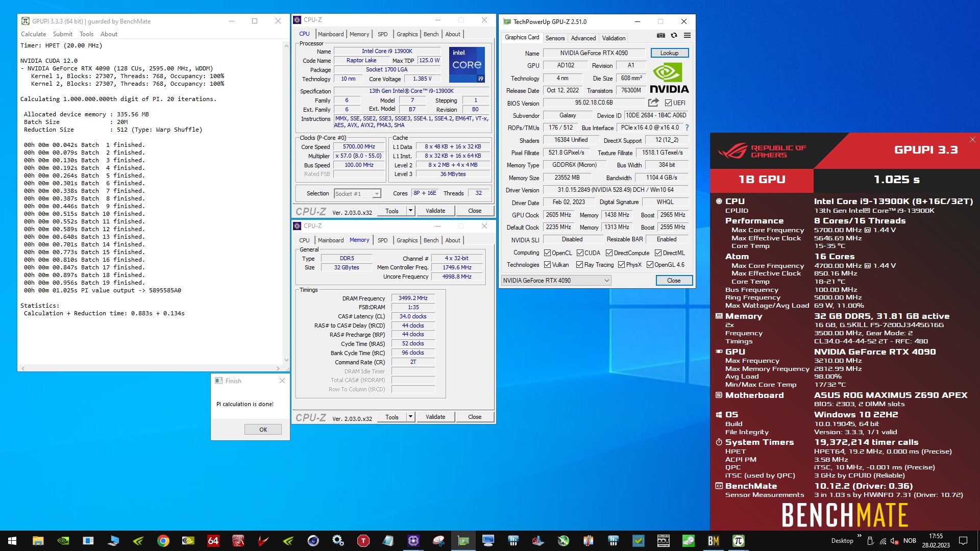
Task: Open the red T stop-sign taskbar icon
Action: click(363, 541)
